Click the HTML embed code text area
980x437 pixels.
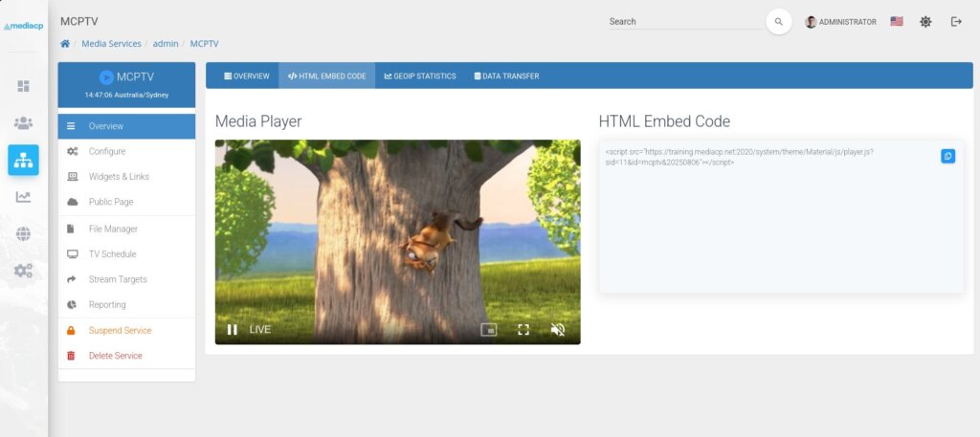[x=781, y=217]
